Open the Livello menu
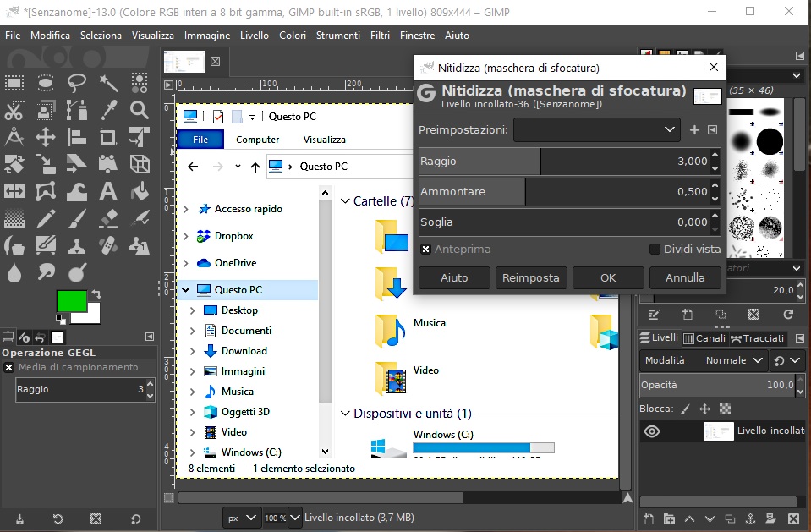The height and width of the screenshot is (532, 811). tap(254, 36)
